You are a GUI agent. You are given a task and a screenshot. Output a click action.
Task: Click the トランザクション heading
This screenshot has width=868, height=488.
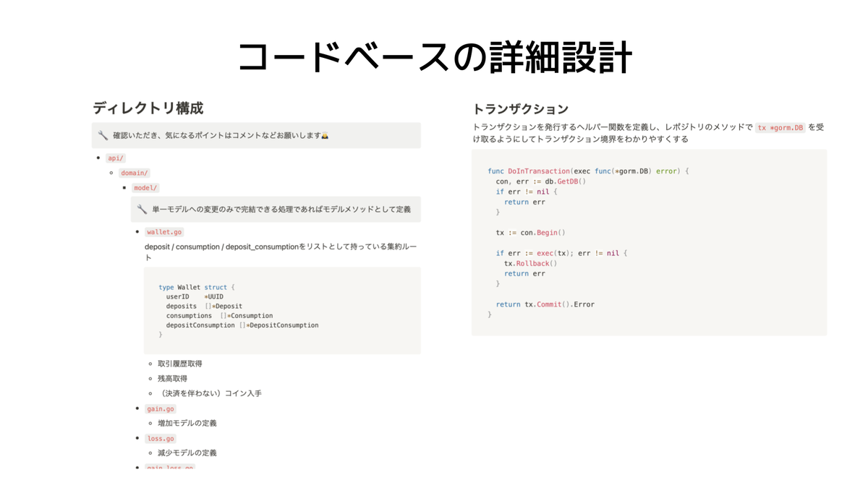[x=520, y=109]
